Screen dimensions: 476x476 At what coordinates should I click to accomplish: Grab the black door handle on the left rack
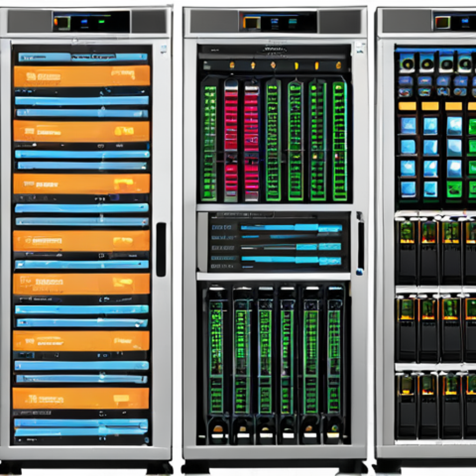tap(161, 250)
